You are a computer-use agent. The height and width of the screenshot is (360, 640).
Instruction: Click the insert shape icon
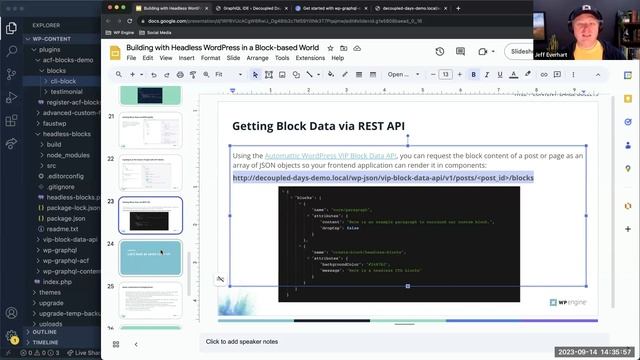click(296, 75)
